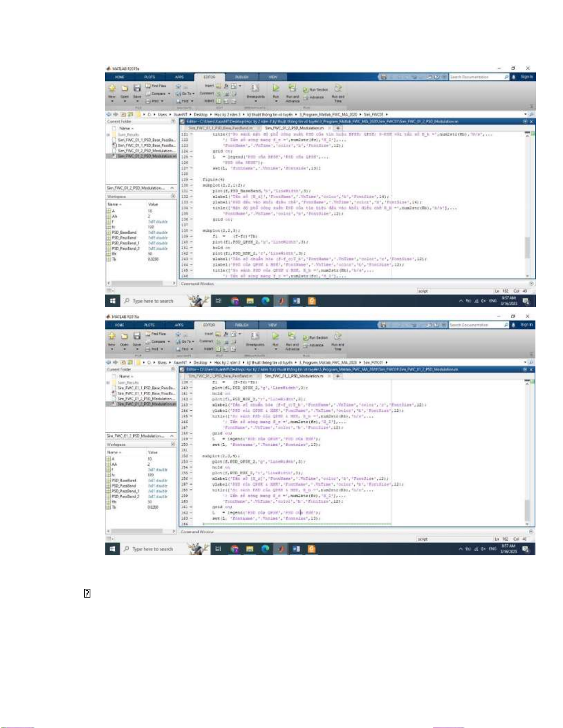563x728 pixels.
Task: Click Find Files in top MATLAB window
Action: pos(156,86)
